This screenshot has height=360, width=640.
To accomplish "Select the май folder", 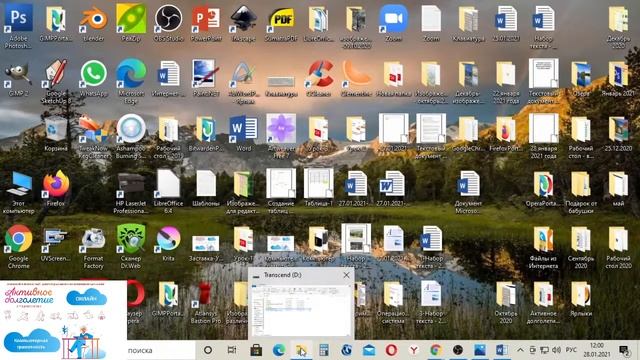I will click(x=618, y=188).
